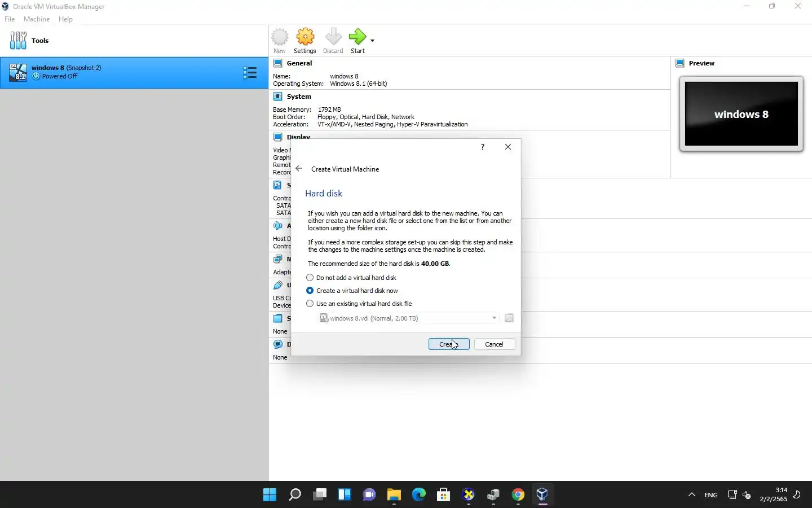Open the Machine menu

[x=37, y=19]
